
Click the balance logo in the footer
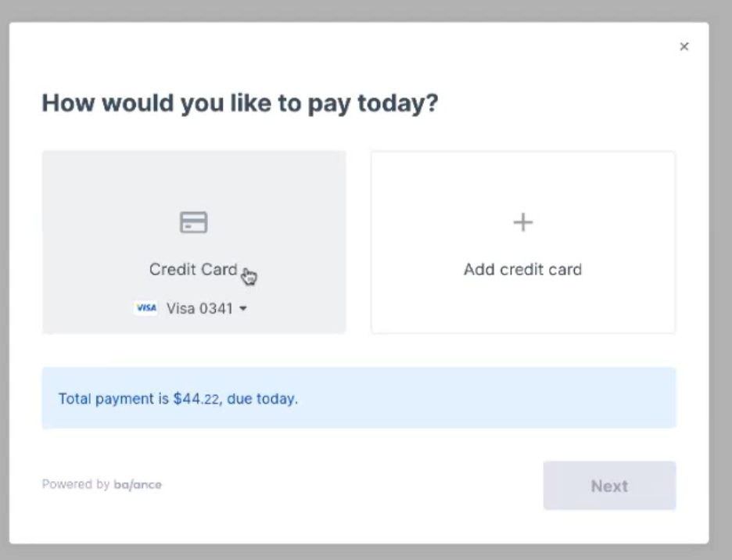pos(138,484)
